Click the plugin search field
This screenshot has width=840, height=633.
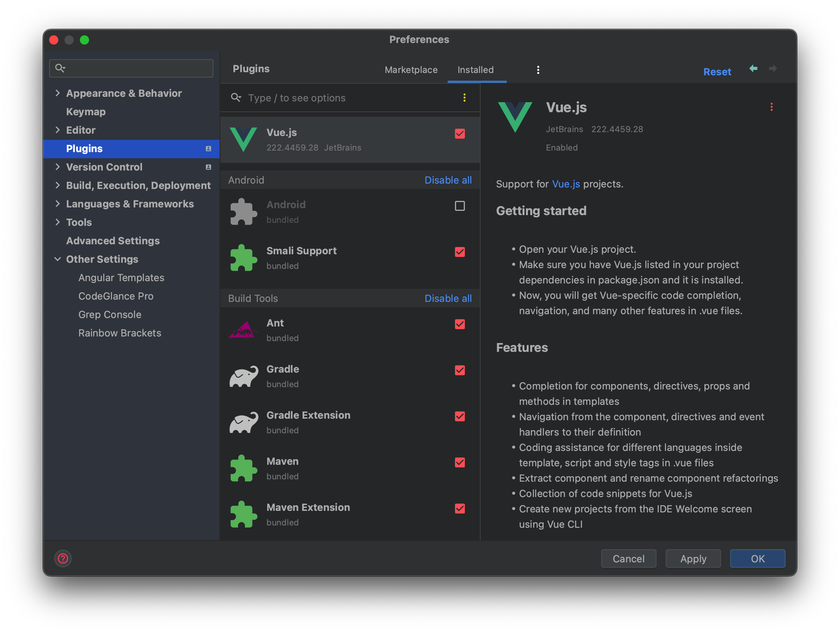point(346,98)
